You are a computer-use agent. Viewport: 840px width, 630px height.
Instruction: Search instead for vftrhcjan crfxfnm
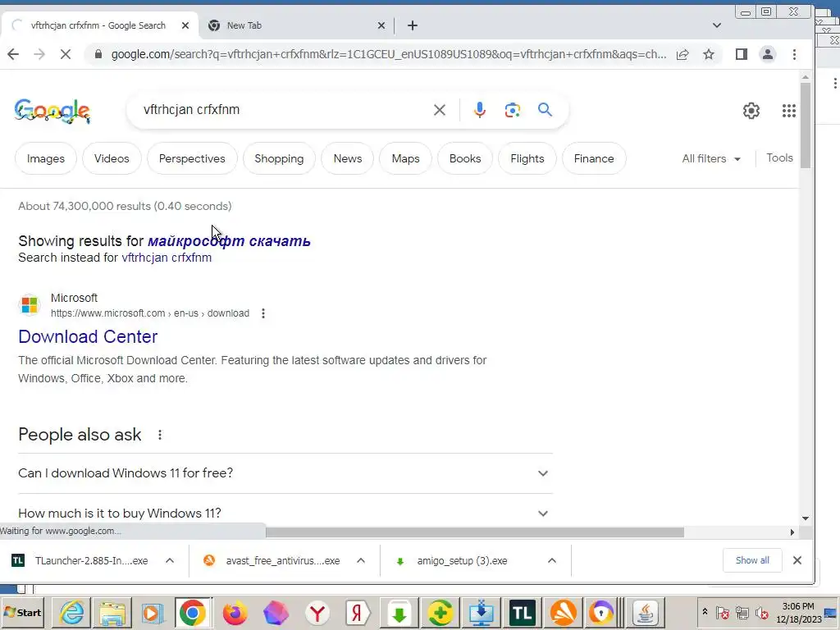(x=167, y=258)
